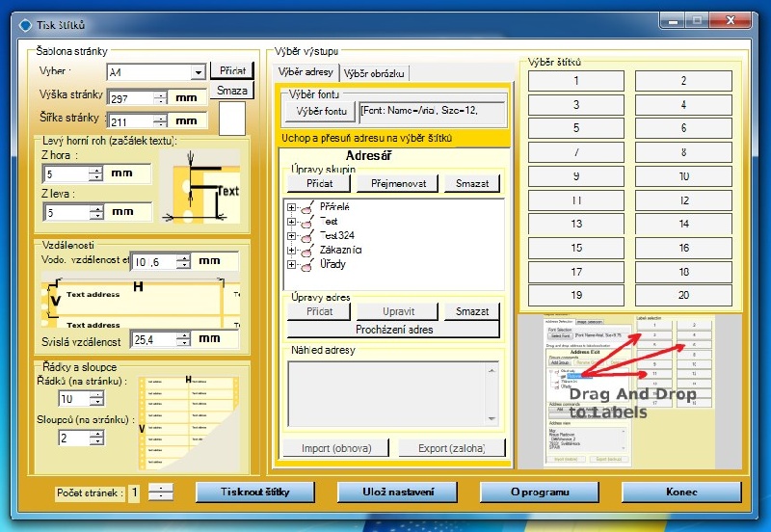Click the white page preview swatch
Image resolution: width=771 pixels, height=532 pixels.
click(231, 119)
